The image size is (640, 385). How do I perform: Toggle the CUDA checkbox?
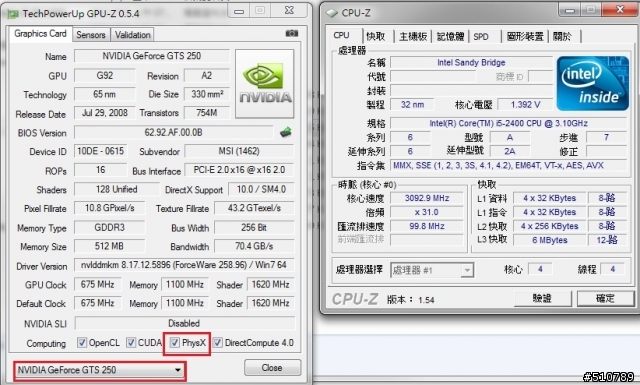tap(131, 343)
